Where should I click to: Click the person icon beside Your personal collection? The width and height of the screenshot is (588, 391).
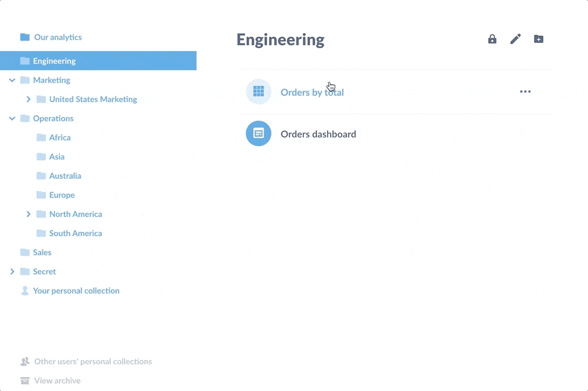25,291
